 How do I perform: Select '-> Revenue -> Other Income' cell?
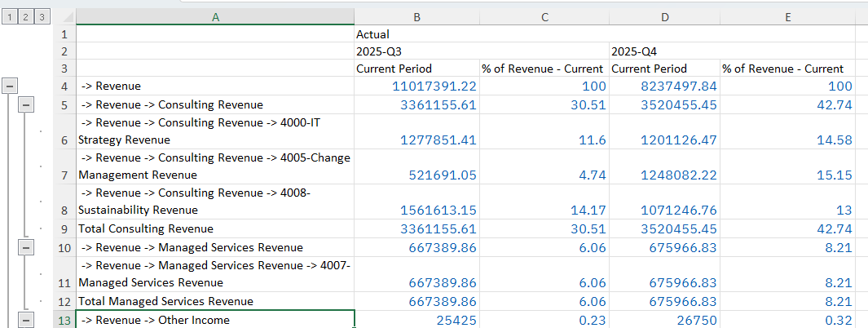click(x=215, y=320)
